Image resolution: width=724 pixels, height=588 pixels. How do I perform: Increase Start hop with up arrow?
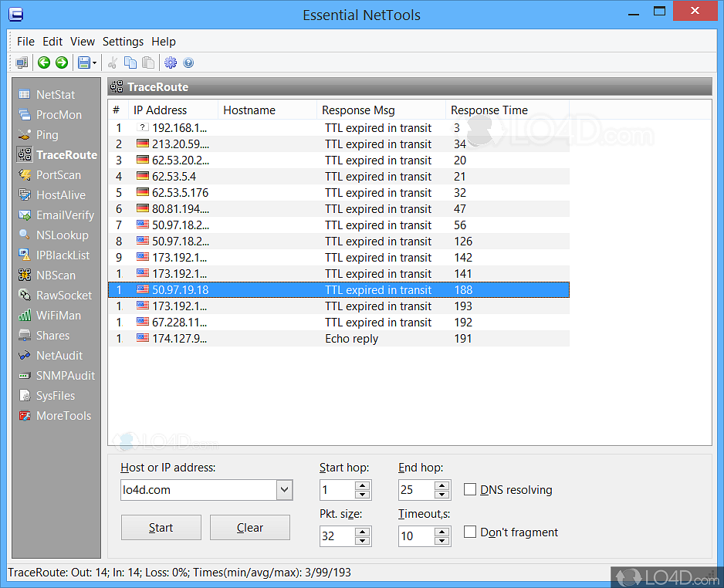click(363, 485)
